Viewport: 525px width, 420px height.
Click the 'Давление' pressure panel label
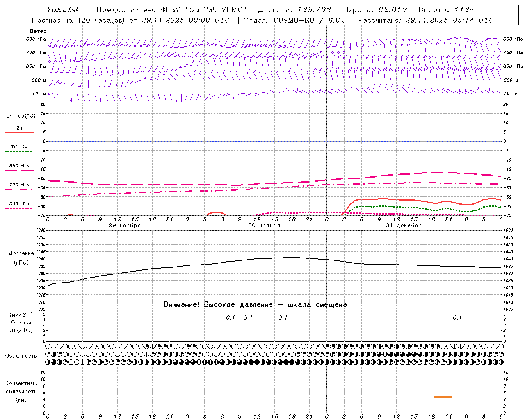tap(21, 253)
